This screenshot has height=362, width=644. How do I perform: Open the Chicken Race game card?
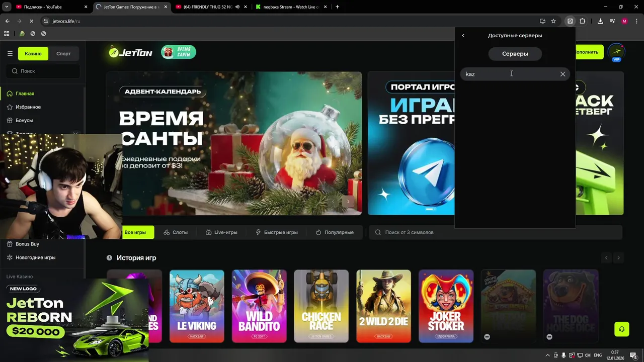click(321, 306)
